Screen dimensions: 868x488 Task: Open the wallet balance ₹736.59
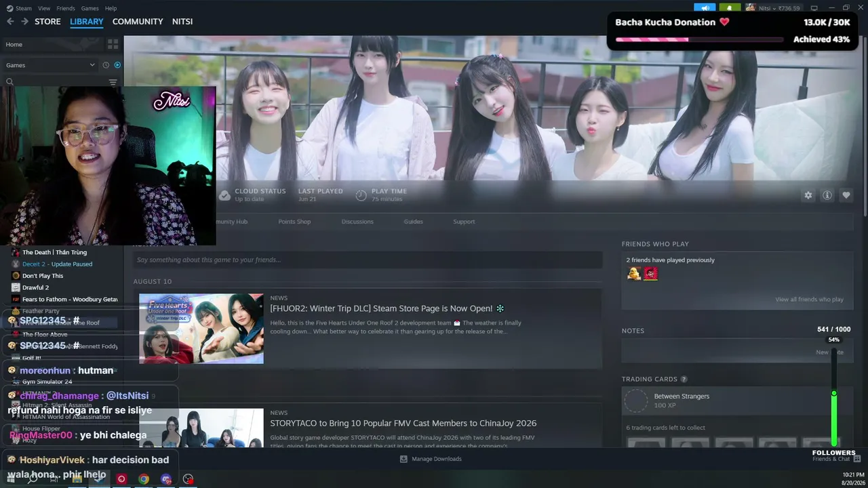[x=788, y=8]
